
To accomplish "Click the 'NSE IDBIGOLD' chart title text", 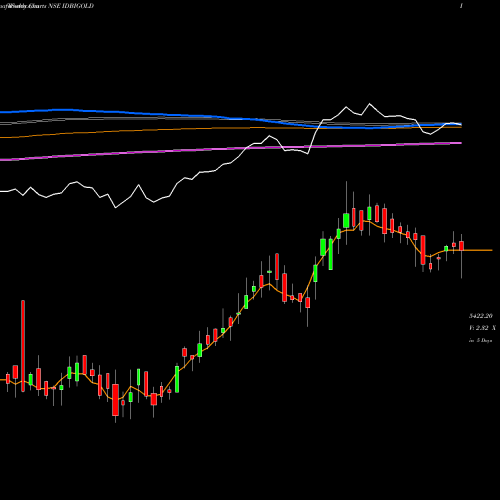I will click(71, 6).
